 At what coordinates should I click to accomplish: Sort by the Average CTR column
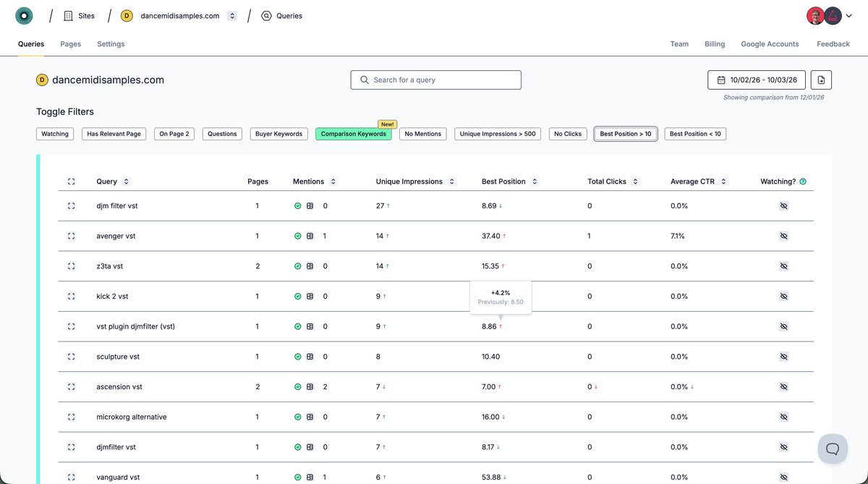724,182
